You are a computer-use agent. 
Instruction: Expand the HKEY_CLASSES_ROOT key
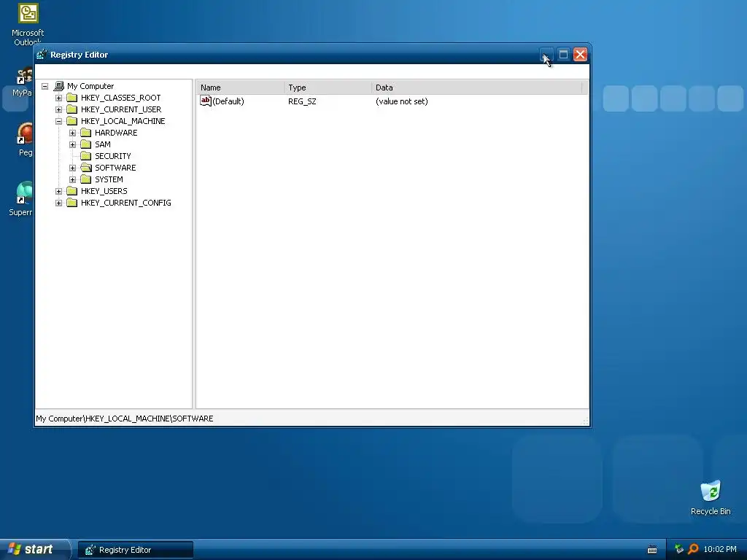coord(58,98)
